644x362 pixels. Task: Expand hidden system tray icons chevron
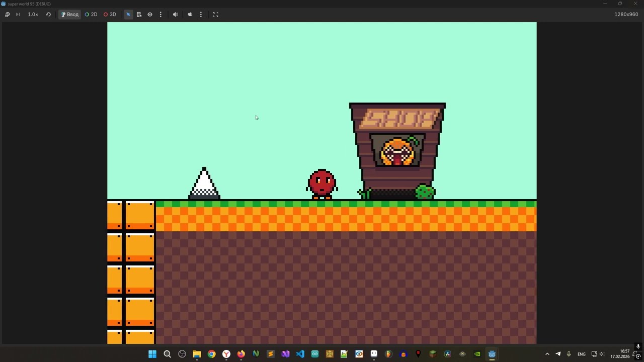(x=547, y=354)
